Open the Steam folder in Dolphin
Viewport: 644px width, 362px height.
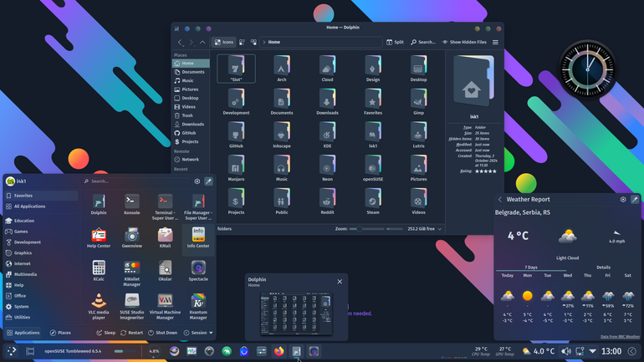point(372,201)
